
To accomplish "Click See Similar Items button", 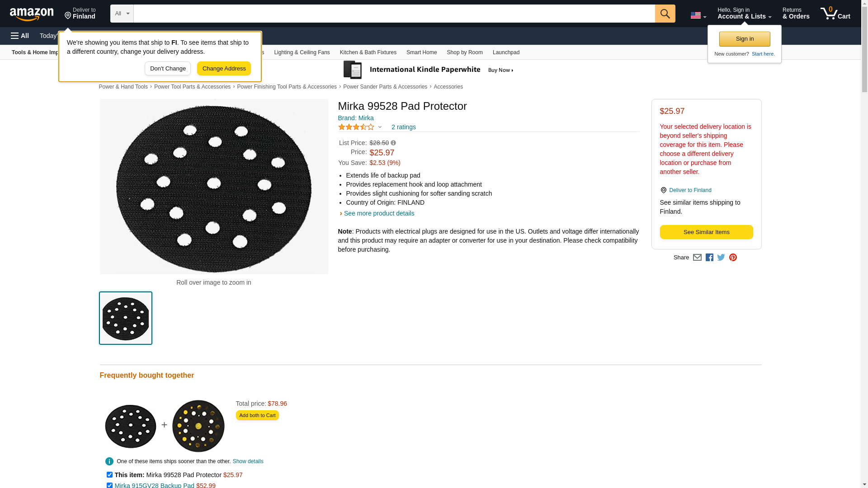I will pyautogui.click(x=706, y=232).
